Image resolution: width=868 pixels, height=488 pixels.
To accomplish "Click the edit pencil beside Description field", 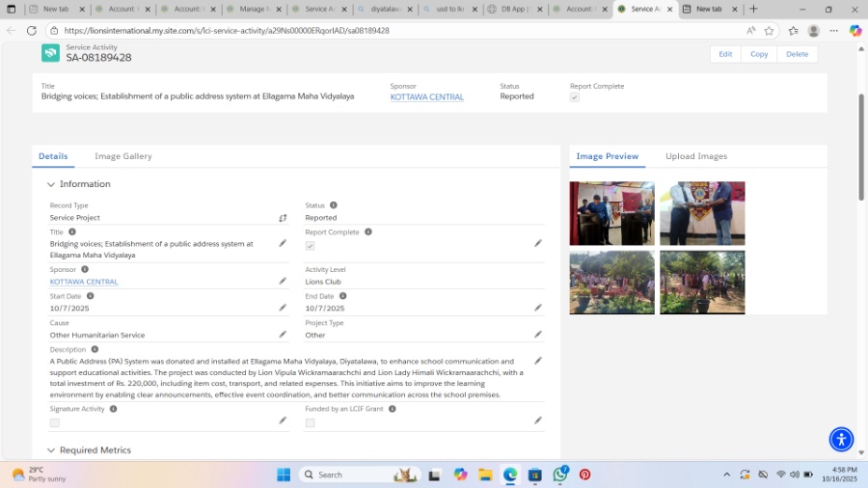I will (538, 361).
